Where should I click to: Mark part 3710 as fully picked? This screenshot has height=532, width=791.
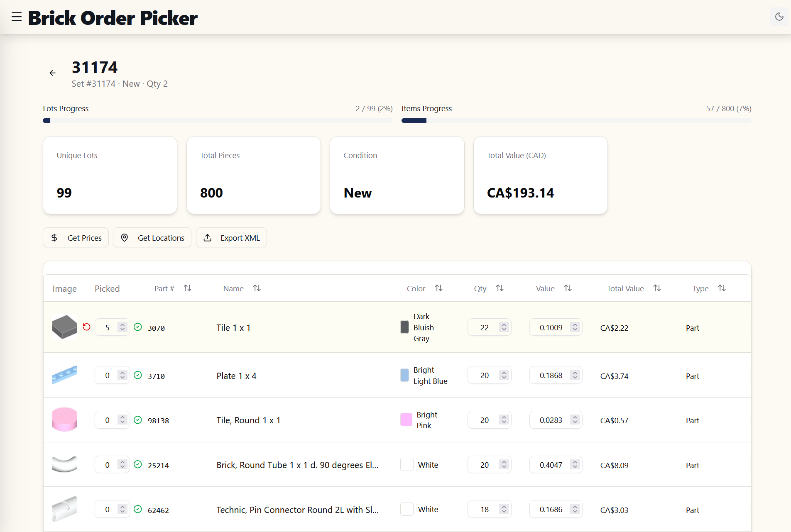[138, 375]
